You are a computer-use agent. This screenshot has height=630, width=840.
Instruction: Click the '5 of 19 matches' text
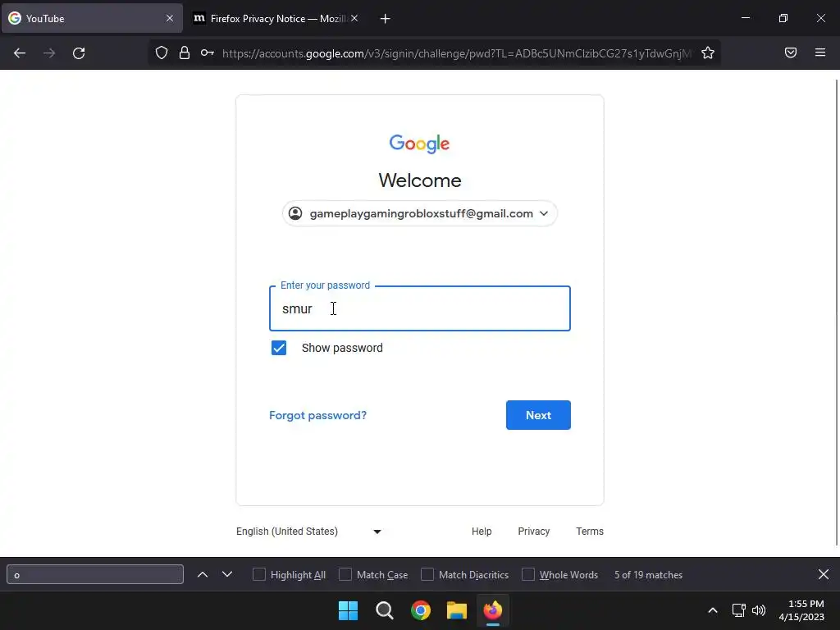648,574
